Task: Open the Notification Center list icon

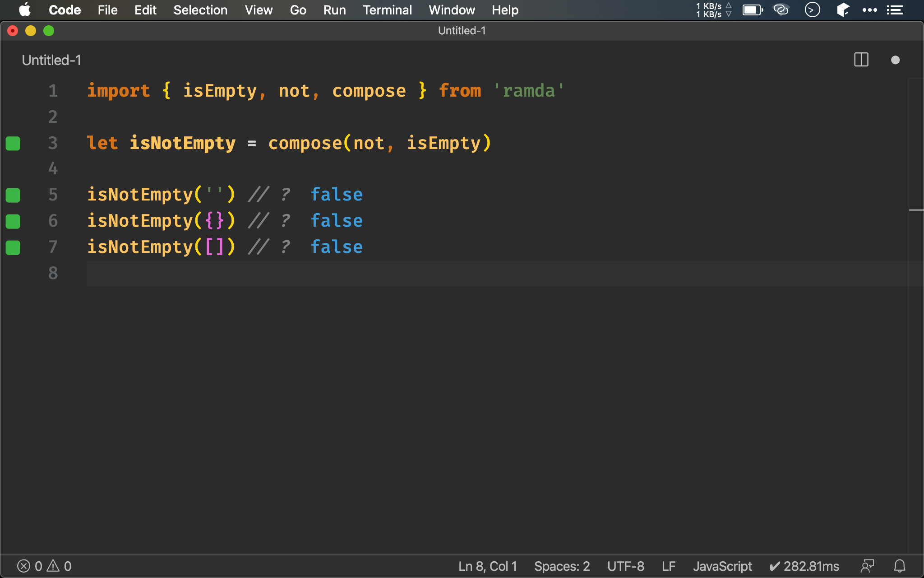Action: (895, 10)
